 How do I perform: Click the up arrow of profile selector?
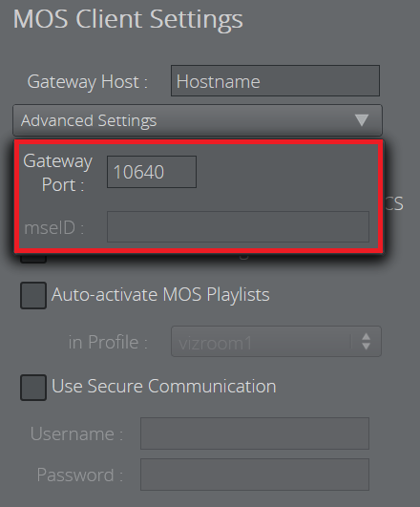[x=366, y=337]
